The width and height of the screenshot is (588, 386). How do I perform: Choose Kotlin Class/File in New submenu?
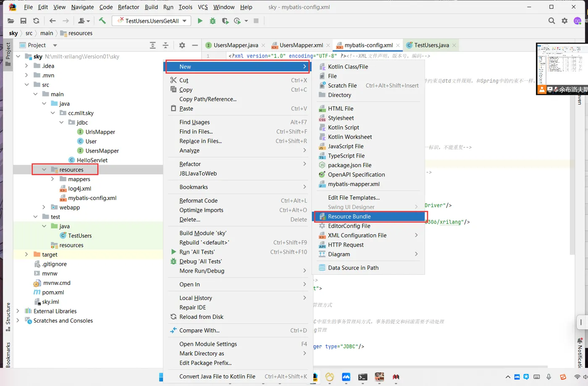pos(368,66)
